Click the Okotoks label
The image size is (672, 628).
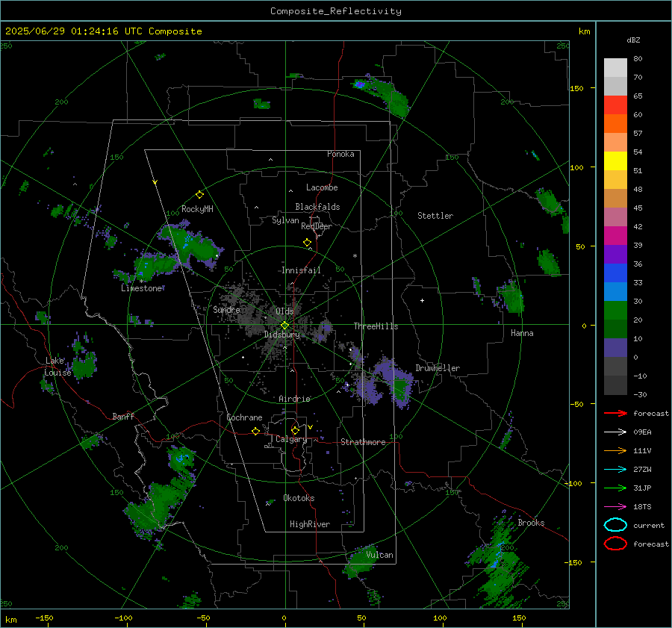click(299, 498)
